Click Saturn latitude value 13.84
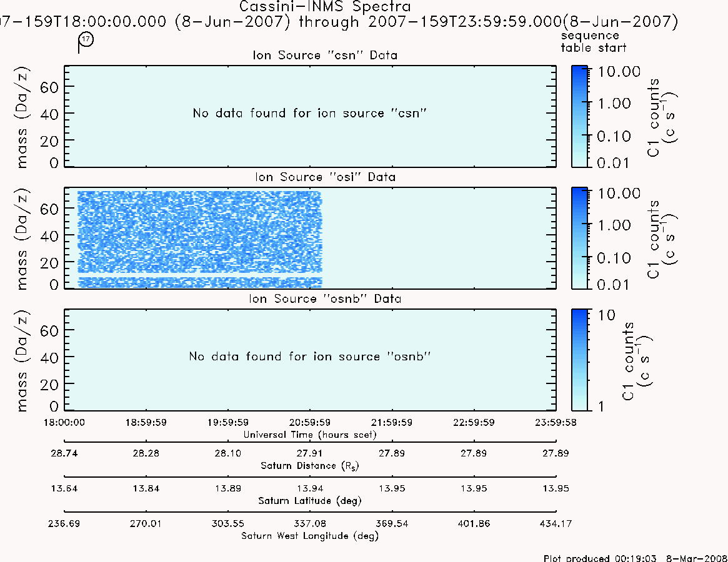This screenshot has width=728, height=562. [x=146, y=488]
